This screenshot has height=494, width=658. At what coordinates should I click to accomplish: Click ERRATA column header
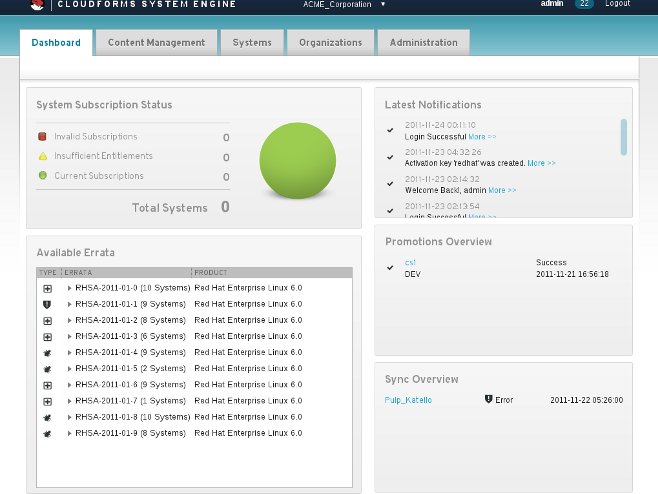pyautogui.click(x=78, y=272)
